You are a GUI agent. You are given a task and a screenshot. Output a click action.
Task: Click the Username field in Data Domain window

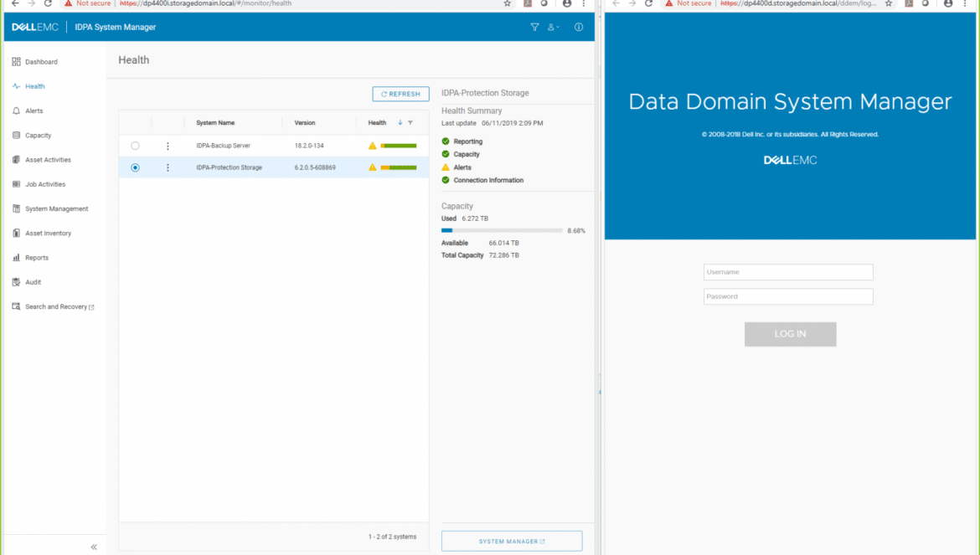[x=788, y=272]
